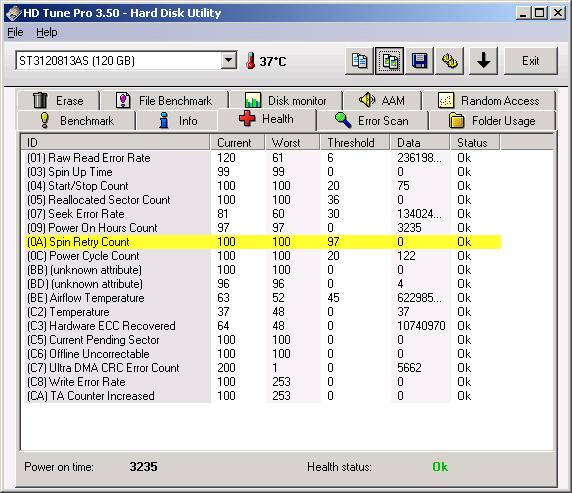Image resolution: width=572 pixels, height=493 pixels.
Task: Select the highlighted Spin Retry Count row
Action: (x=263, y=242)
